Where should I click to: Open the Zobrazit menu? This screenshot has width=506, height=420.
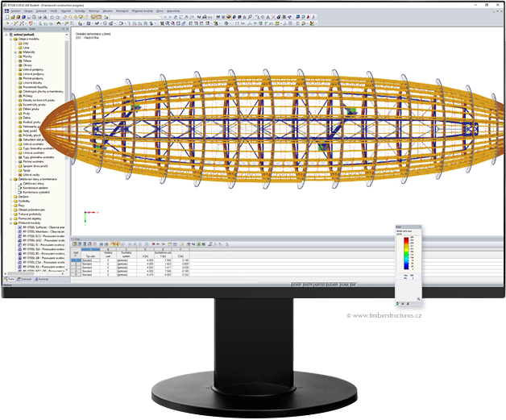tap(41, 11)
